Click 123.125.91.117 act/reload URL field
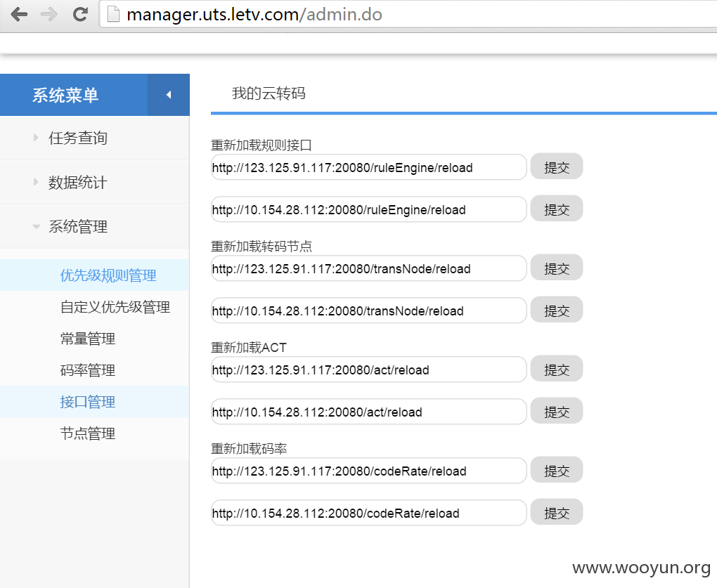 click(x=368, y=370)
